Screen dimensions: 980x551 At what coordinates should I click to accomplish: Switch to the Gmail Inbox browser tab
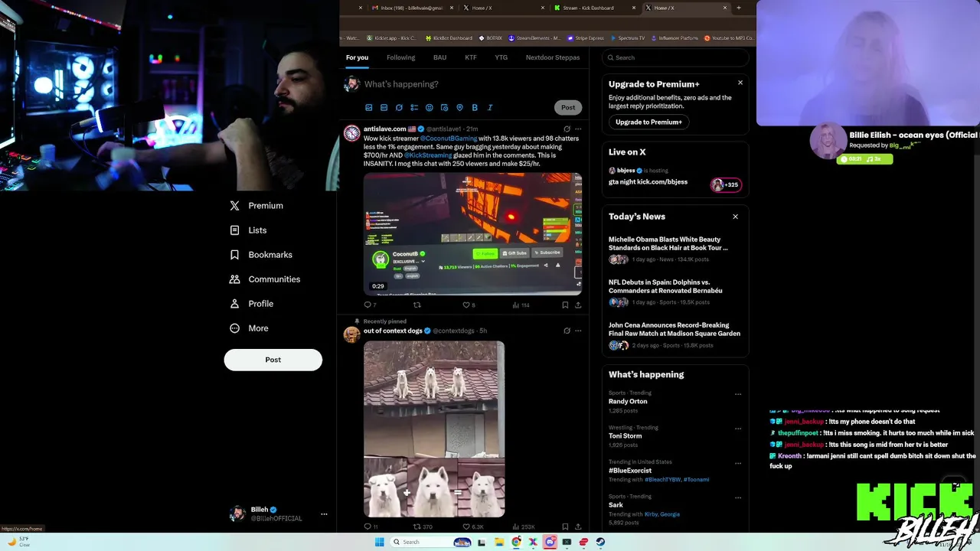[412, 8]
